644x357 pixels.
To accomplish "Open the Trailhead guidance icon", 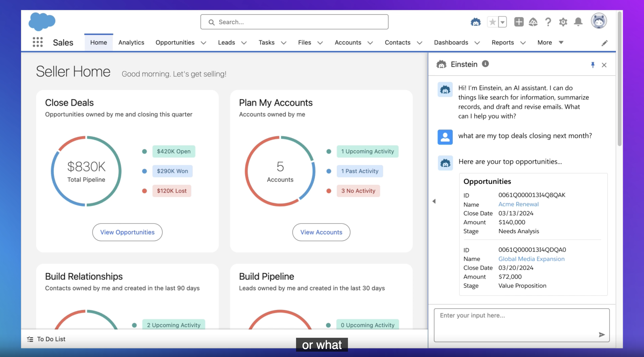I will tap(533, 22).
